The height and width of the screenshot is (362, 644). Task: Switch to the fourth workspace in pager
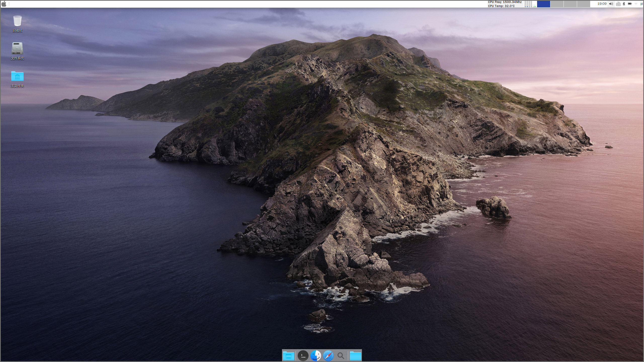coord(583,4)
